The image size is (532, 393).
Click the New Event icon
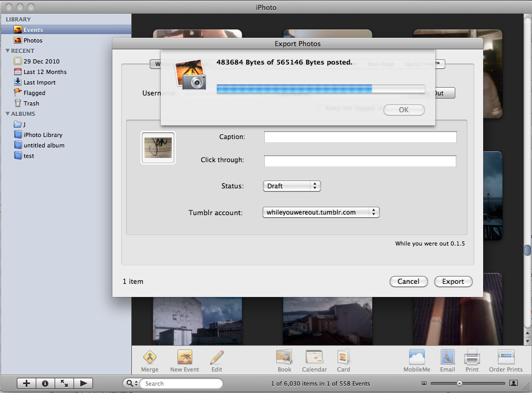(x=184, y=360)
